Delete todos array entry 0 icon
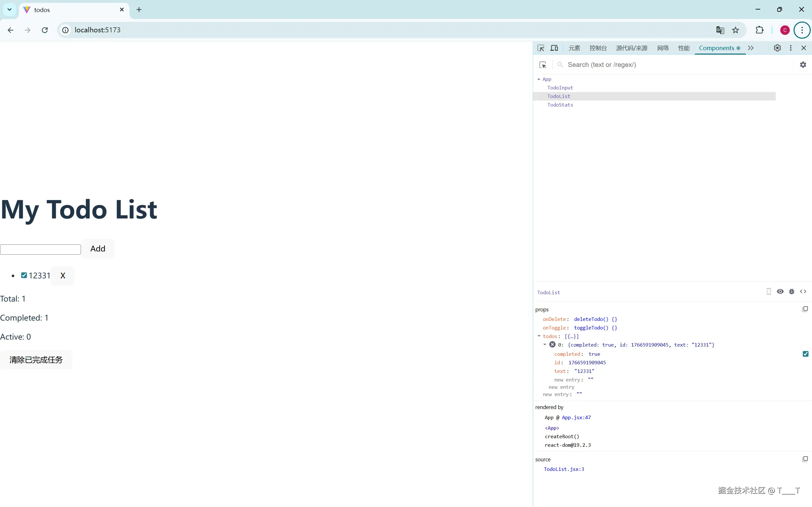Screen dimensions: 812x507 point(552,344)
